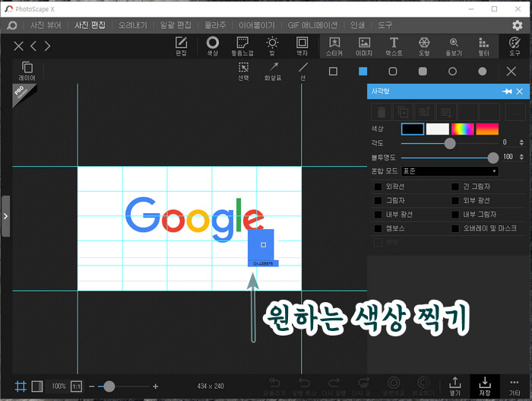Open the 도구 (Tools) palette icon
532x401 pixels.
coord(515,46)
